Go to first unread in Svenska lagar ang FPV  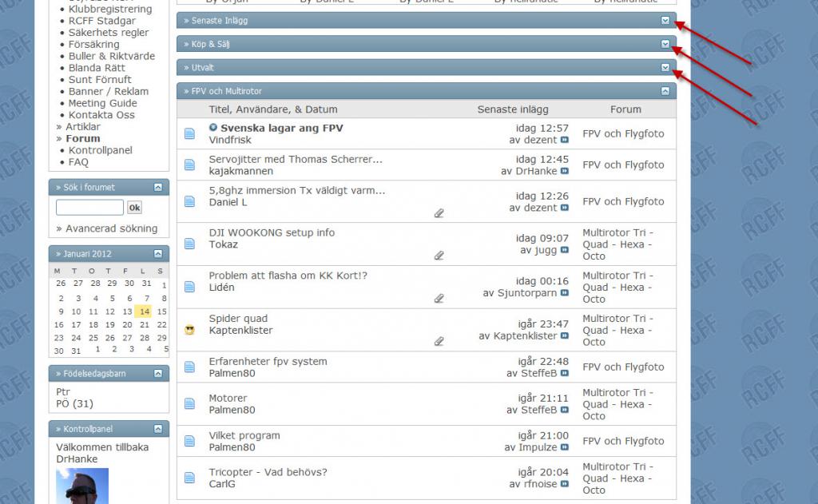pyautogui.click(x=212, y=127)
